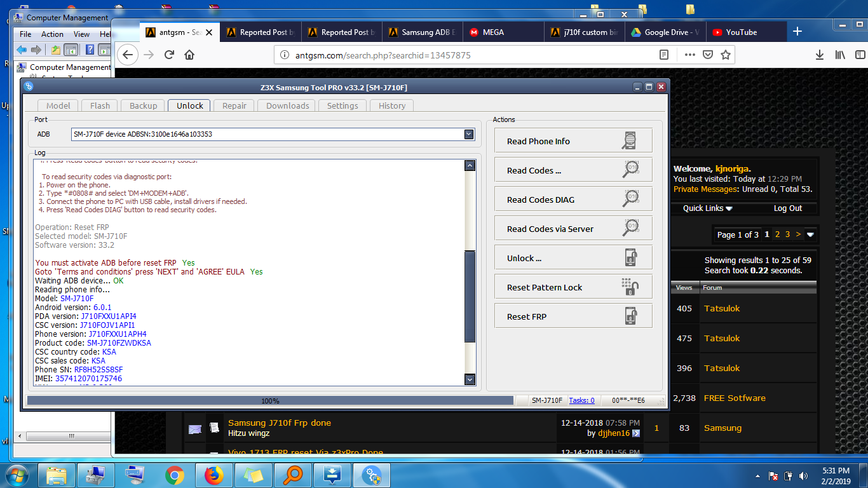Open Firefox library icon
Image resolution: width=868 pixels, height=488 pixels.
click(x=840, y=55)
